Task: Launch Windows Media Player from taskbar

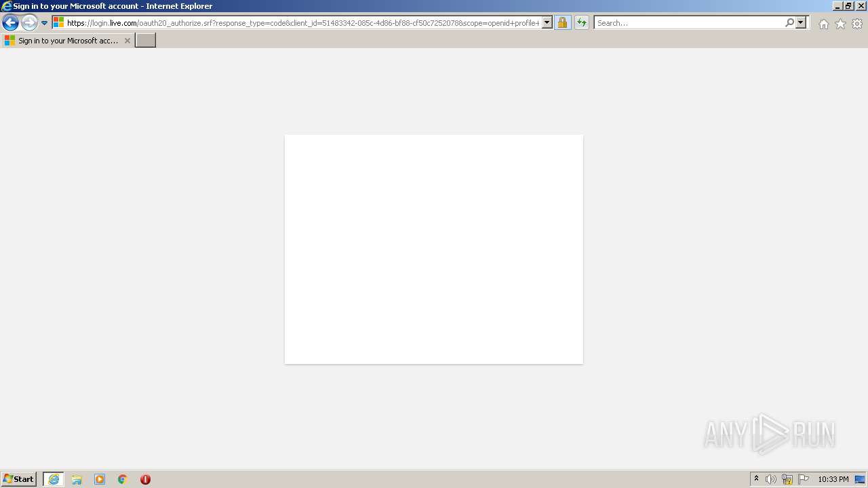Action: coord(100,479)
